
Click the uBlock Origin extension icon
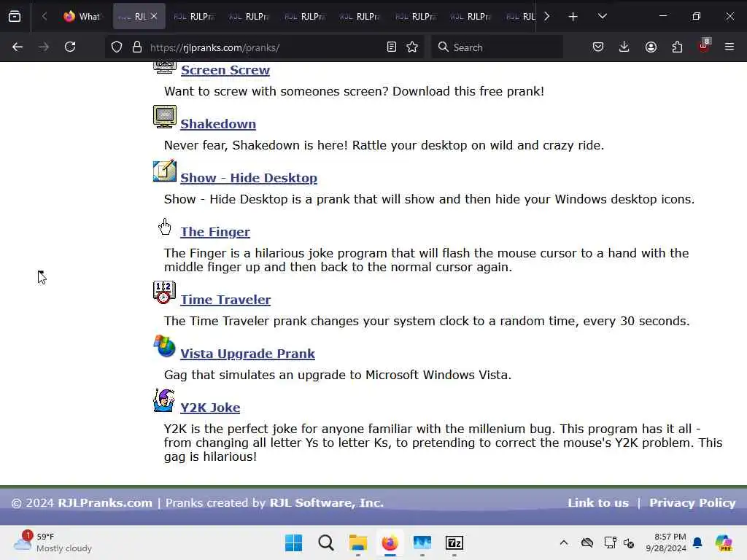(704, 46)
